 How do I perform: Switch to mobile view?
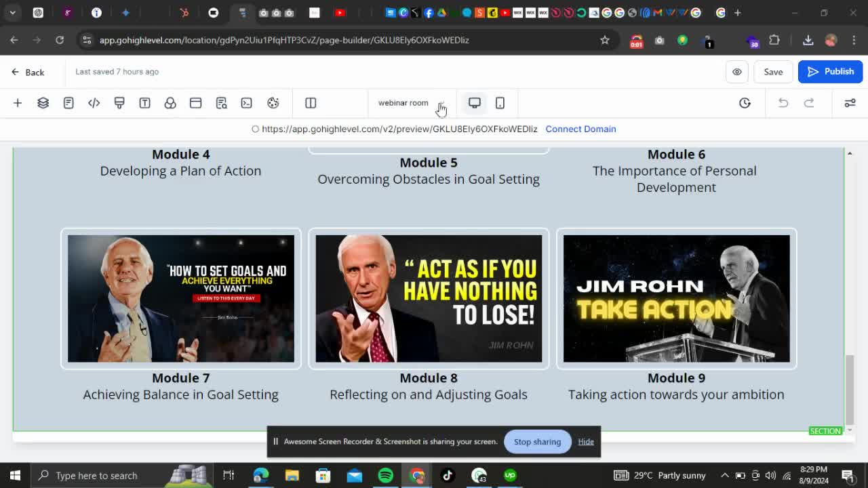click(500, 103)
